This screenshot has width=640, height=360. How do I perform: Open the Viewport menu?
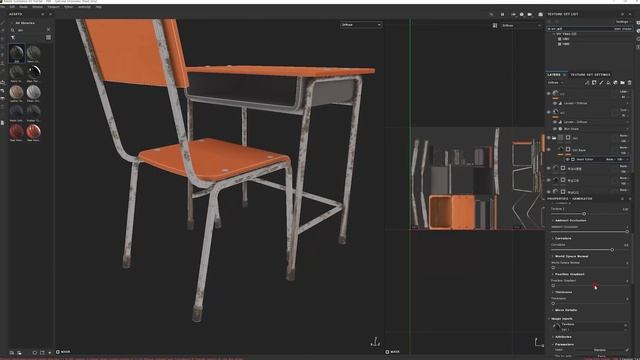(x=53, y=7)
